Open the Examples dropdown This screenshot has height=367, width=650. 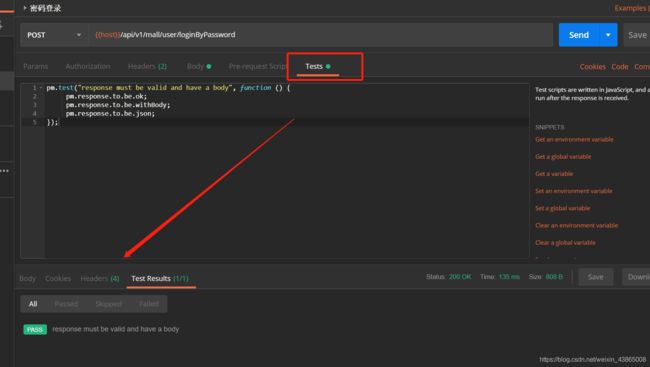click(x=632, y=8)
